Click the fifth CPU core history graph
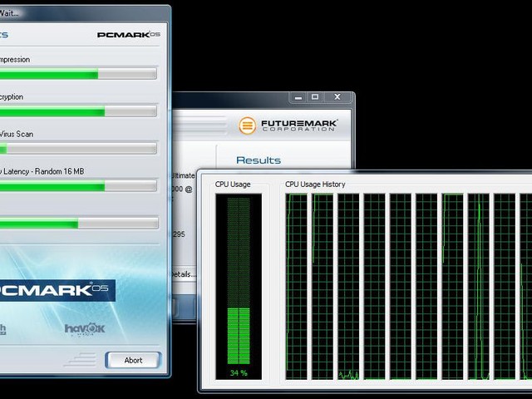Viewport: 532px width, 399px height. (x=401, y=287)
